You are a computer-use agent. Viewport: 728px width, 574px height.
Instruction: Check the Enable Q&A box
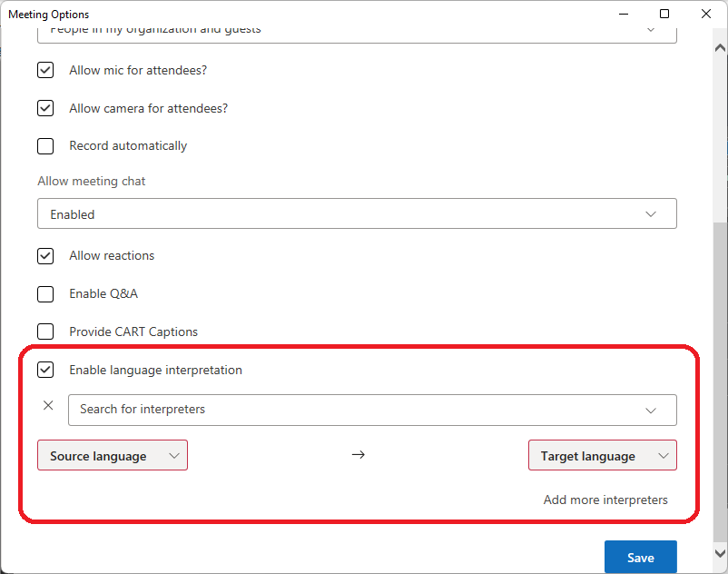click(45, 294)
